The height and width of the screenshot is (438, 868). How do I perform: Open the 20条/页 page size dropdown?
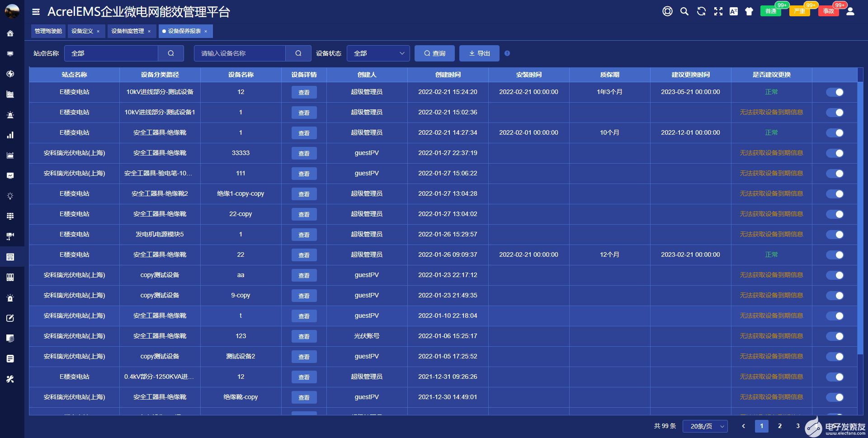[705, 426]
